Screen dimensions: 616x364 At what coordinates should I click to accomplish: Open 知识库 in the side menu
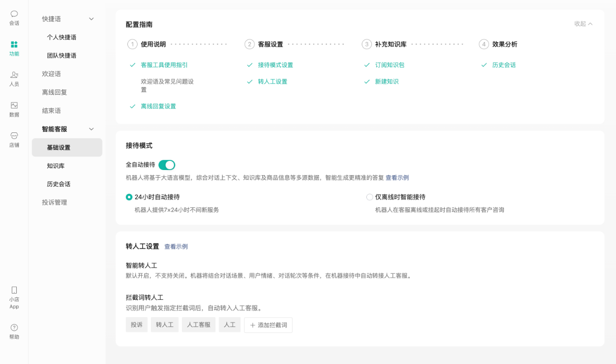(56, 166)
